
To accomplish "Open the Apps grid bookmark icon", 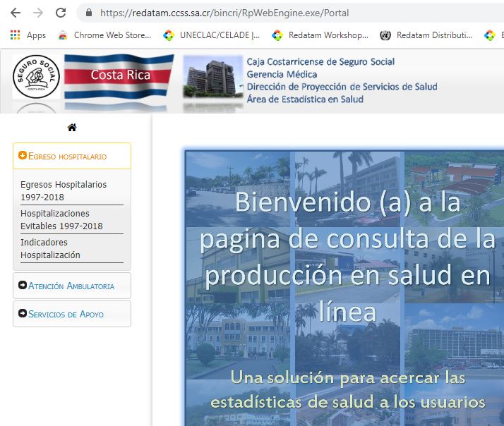I will click(x=15, y=35).
